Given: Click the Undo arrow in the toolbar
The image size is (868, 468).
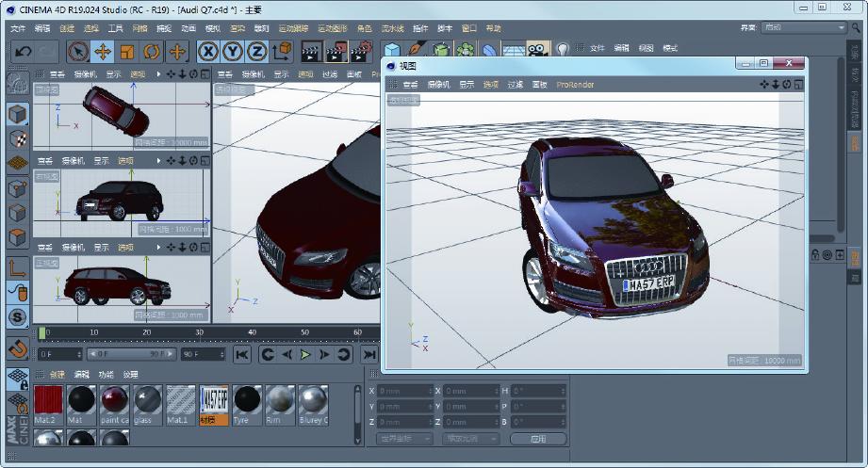Looking at the screenshot, I should point(23,51).
